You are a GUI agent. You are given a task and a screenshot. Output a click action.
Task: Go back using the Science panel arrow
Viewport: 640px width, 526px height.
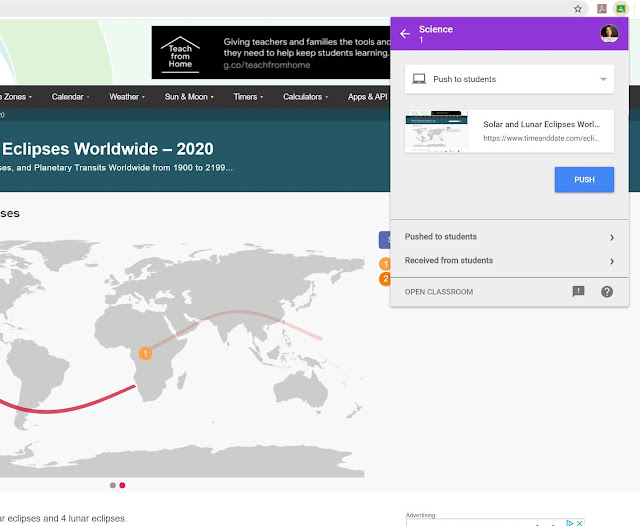point(404,34)
